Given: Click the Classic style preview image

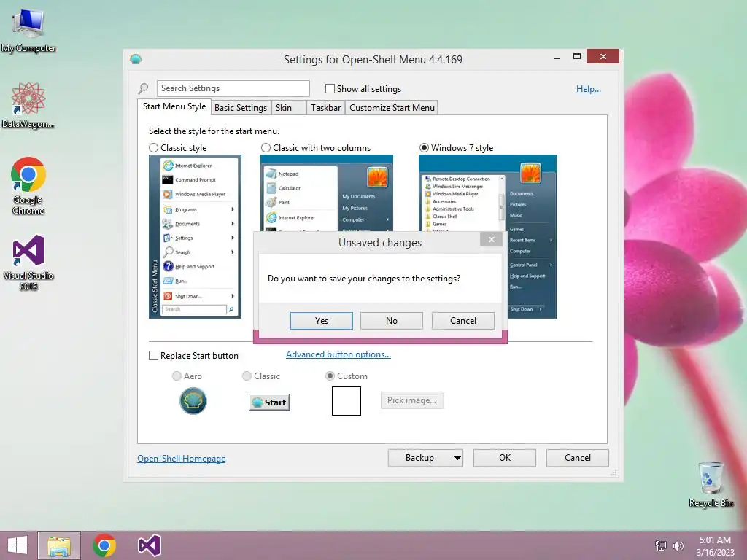Looking at the screenshot, I should 195,237.
